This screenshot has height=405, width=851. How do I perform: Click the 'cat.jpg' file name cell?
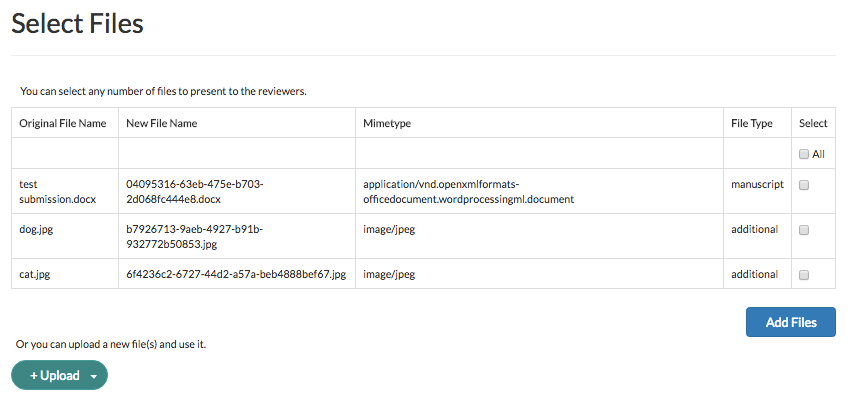tap(35, 275)
